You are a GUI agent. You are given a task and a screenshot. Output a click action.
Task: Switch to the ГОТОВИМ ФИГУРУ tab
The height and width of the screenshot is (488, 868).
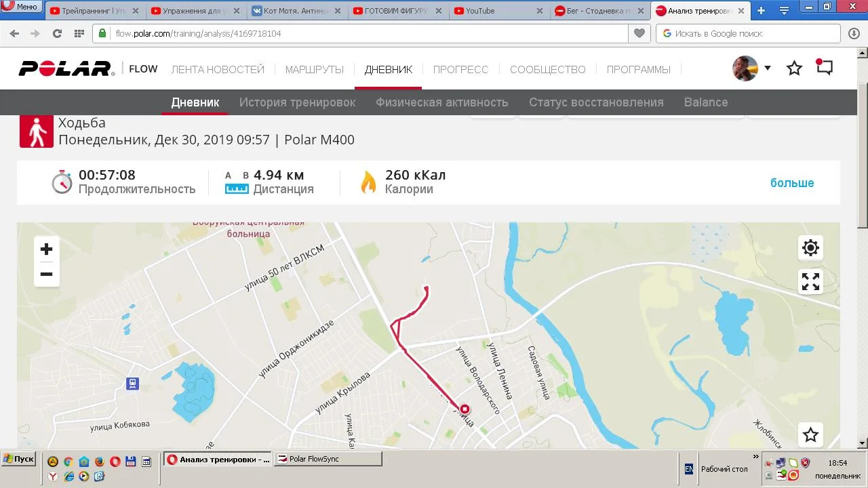(397, 11)
